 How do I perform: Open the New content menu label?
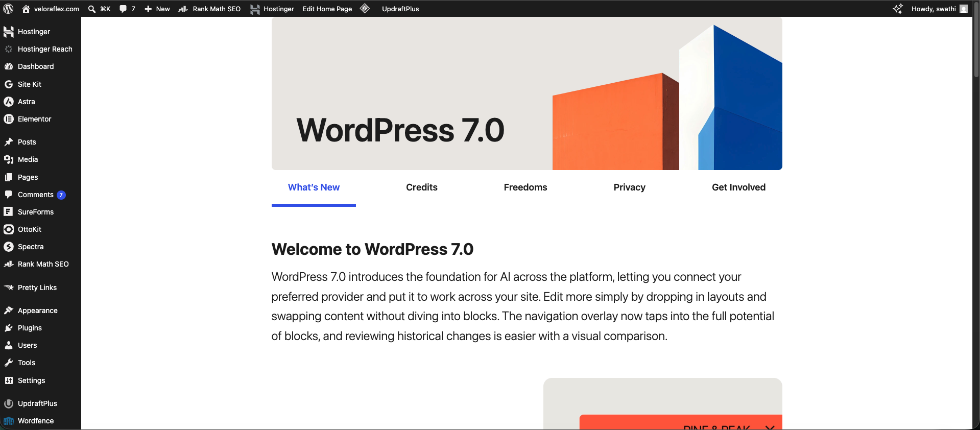163,9
